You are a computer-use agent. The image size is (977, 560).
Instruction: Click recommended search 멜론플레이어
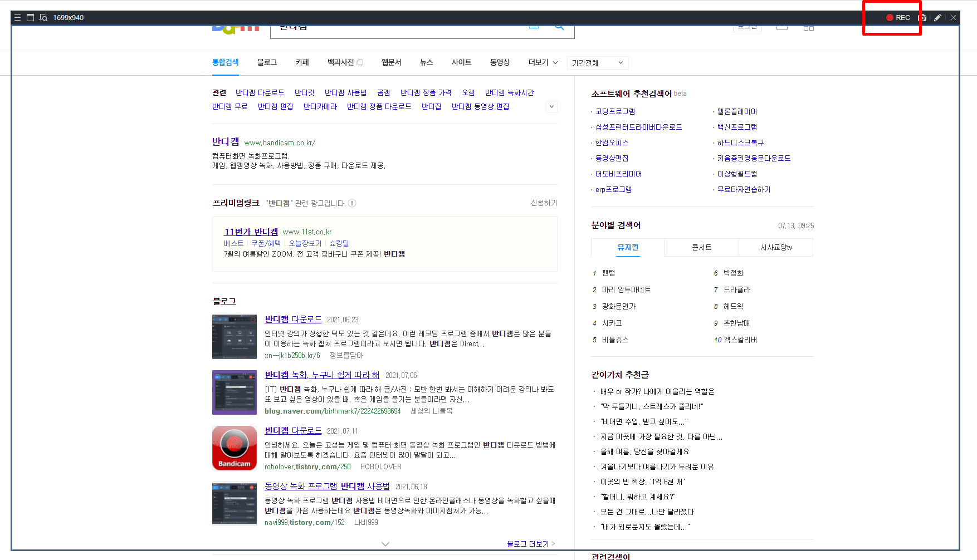point(737,111)
